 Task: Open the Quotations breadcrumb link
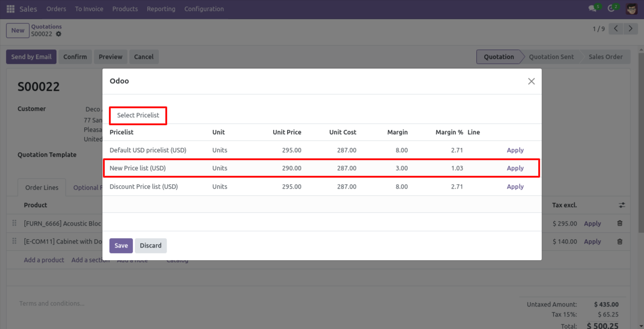[x=46, y=26]
